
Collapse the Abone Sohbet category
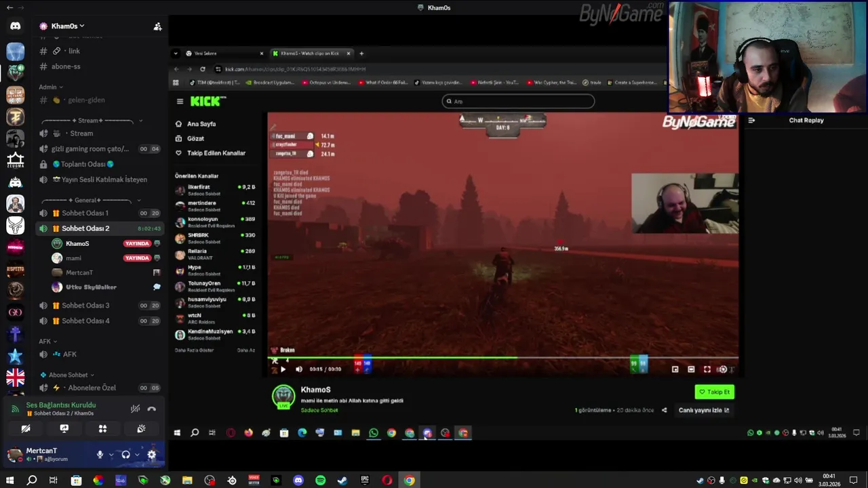click(x=66, y=375)
